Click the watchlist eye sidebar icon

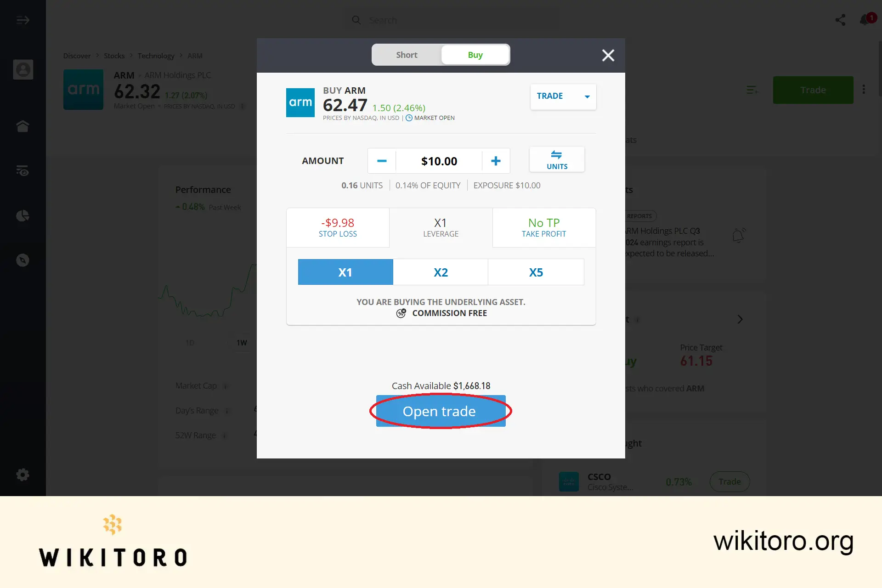click(x=23, y=170)
